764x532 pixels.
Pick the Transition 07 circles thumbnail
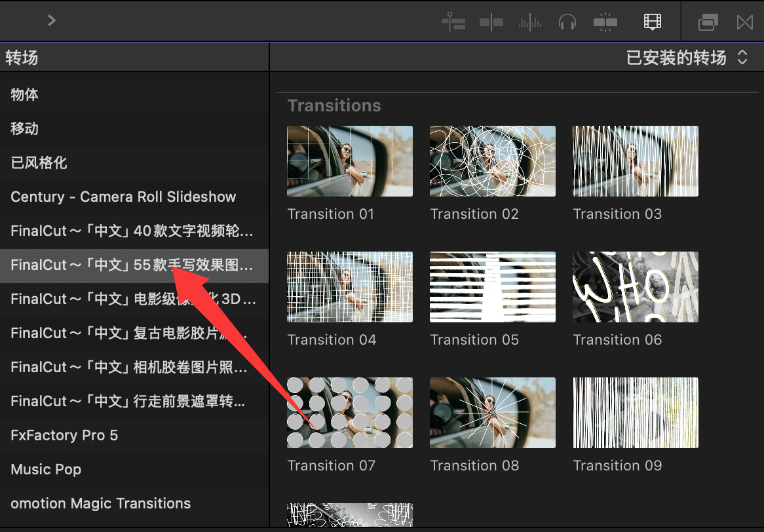point(350,413)
